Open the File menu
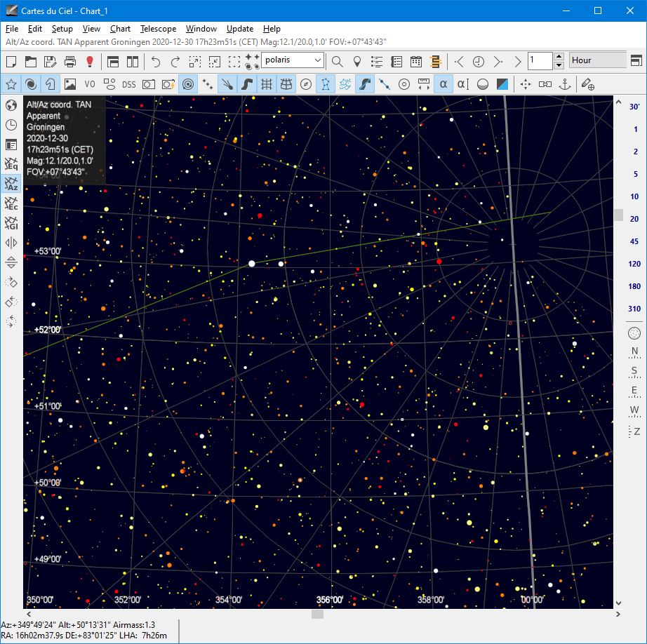Screen dimensions: 647x644 point(11,29)
